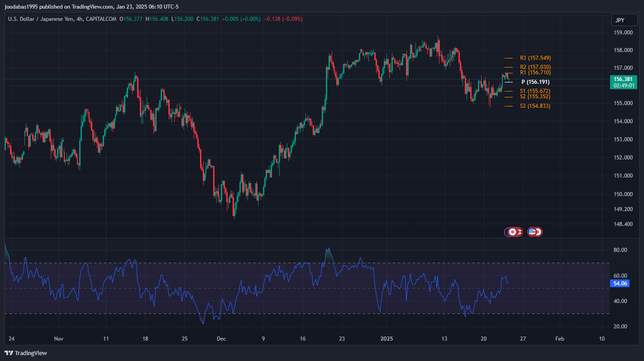The height and width of the screenshot is (361, 644).
Task: Select the R3 (157.549) pivot label
Action: pyautogui.click(x=535, y=58)
